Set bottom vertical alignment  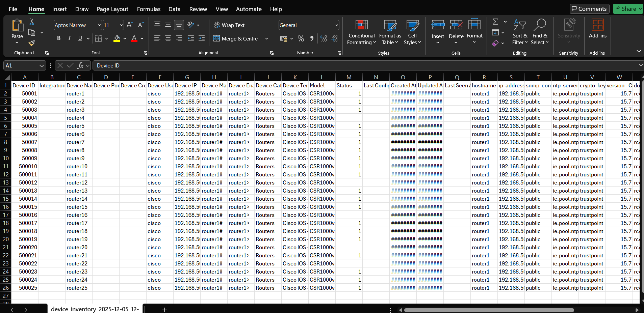pos(179,25)
